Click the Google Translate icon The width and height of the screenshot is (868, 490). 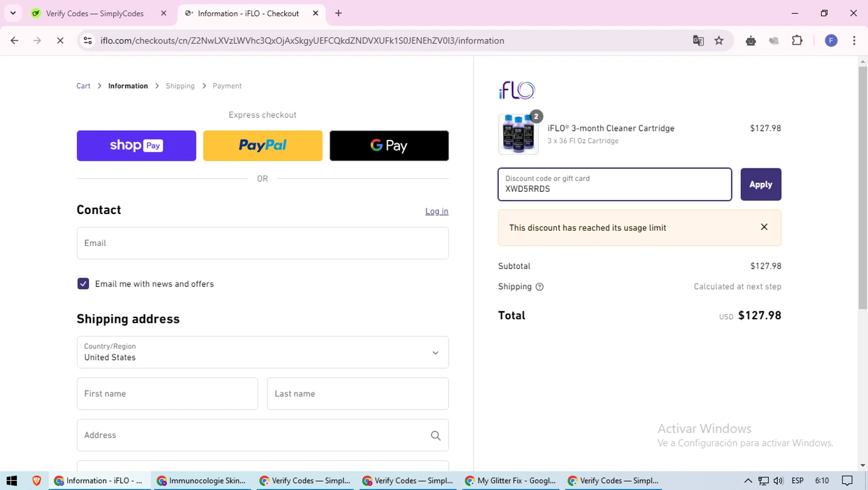coord(698,40)
